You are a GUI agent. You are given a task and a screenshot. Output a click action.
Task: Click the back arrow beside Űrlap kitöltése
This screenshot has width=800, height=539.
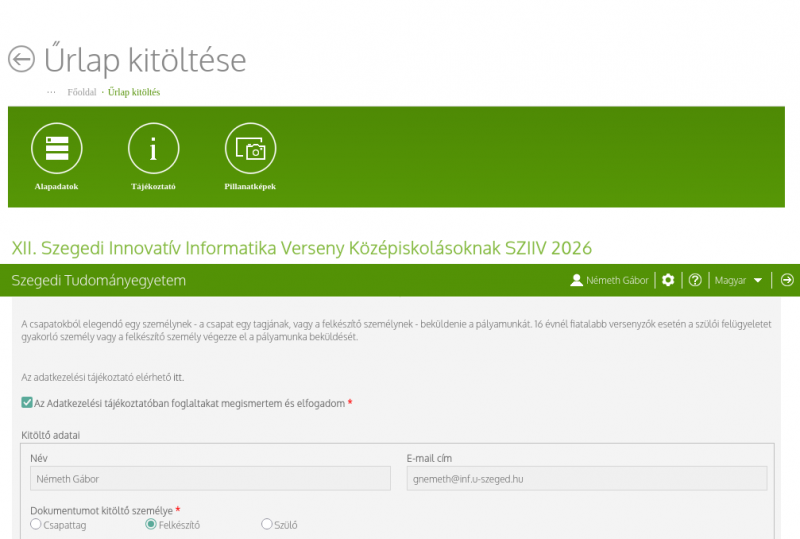pos(21,59)
